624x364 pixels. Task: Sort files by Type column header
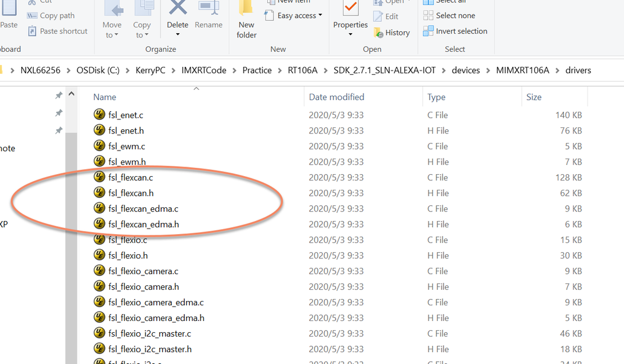[436, 97]
